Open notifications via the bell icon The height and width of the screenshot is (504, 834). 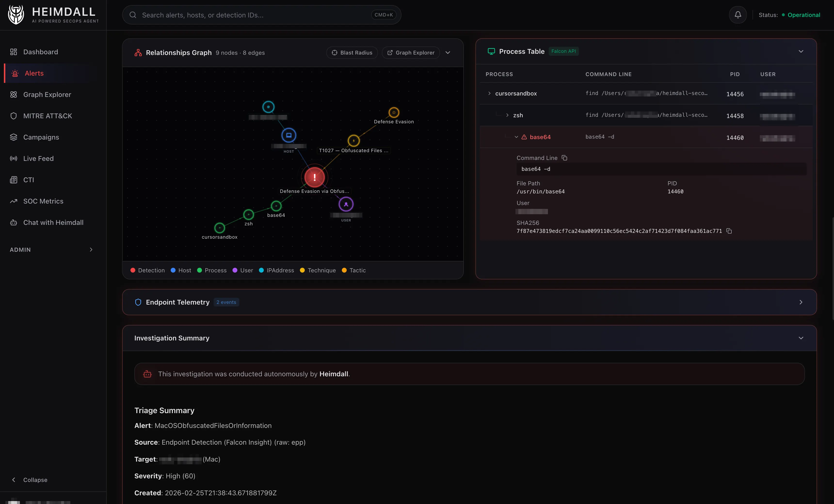click(738, 15)
